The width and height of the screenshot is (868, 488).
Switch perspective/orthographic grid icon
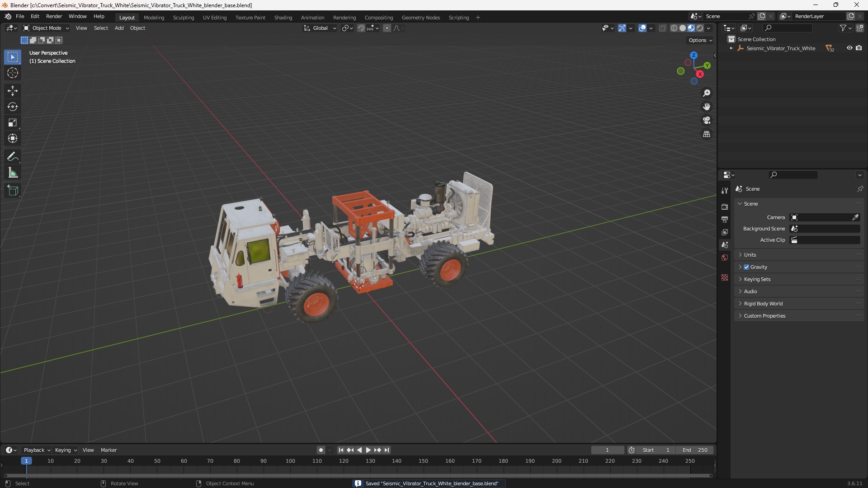(x=707, y=134)
